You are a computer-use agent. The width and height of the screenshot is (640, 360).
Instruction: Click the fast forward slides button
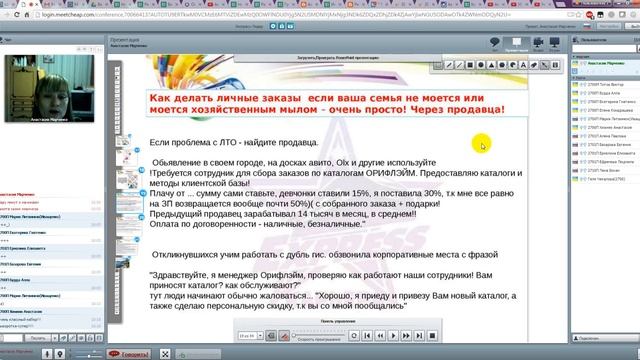[406, 336]
